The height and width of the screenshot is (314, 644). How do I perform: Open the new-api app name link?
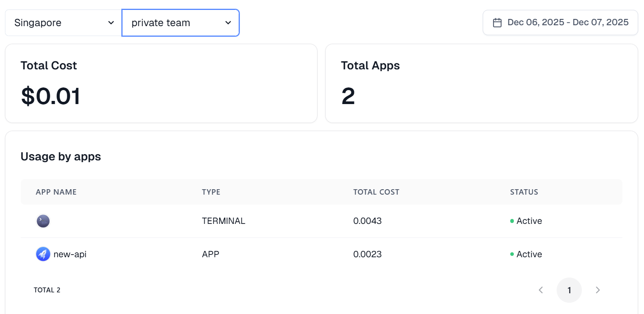(x=70, y=254)
